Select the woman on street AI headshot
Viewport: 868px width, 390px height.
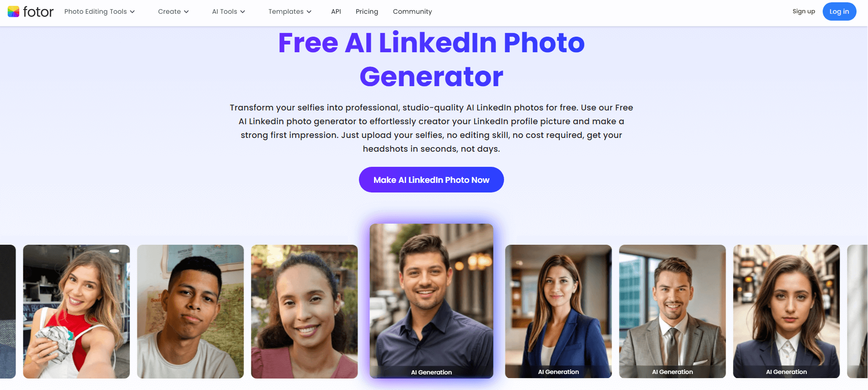pos(787,312)
